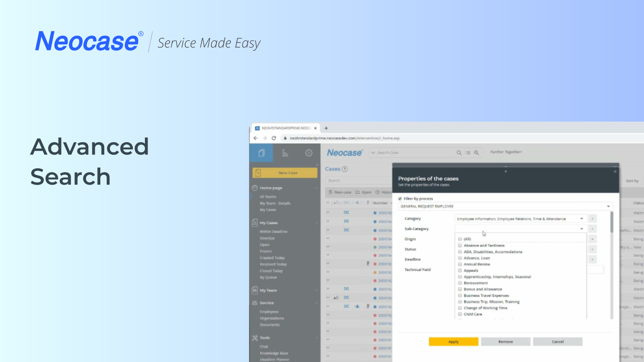Open the bar chart statistics icon
Screen dimensions: 644x362
point(285,153)
